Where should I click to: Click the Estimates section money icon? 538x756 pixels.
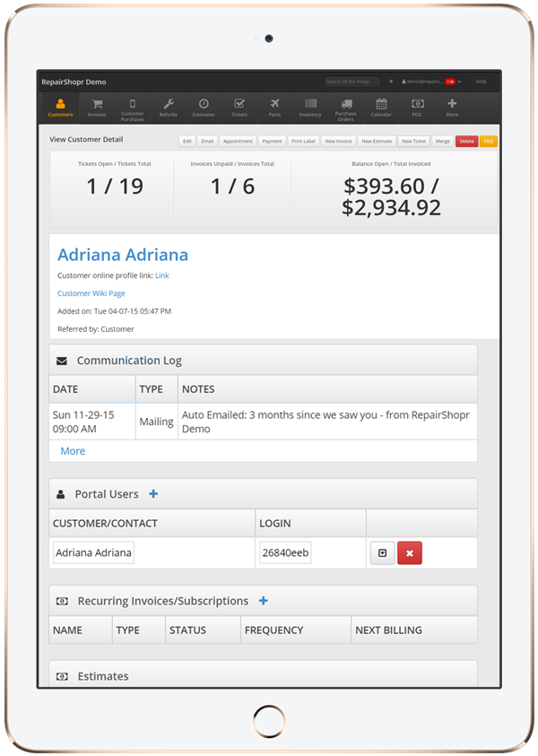[62, 676]
